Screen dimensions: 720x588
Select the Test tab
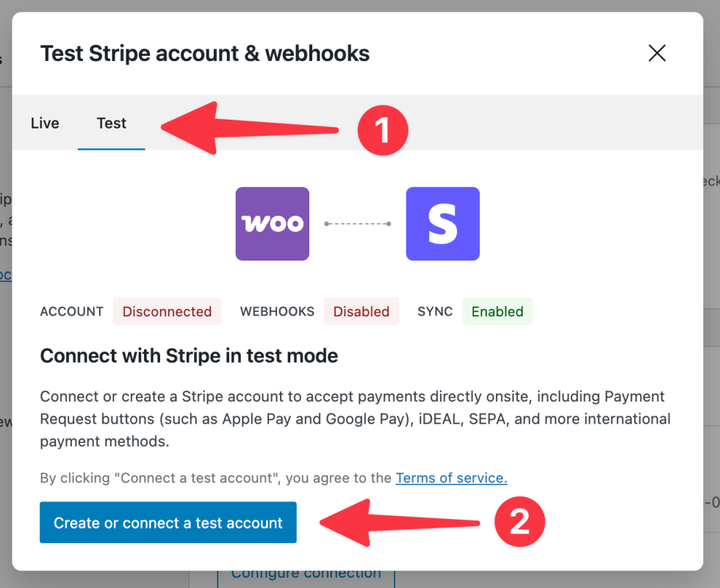point(111,123)
